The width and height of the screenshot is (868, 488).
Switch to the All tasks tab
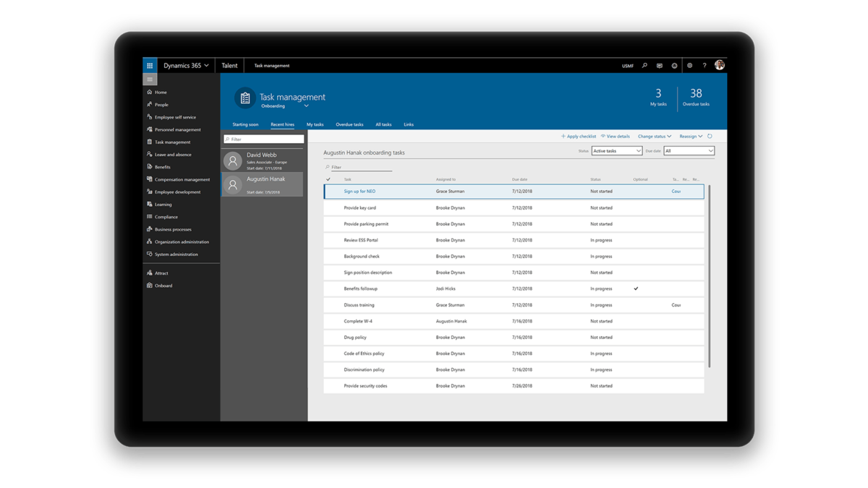(383, 124)
